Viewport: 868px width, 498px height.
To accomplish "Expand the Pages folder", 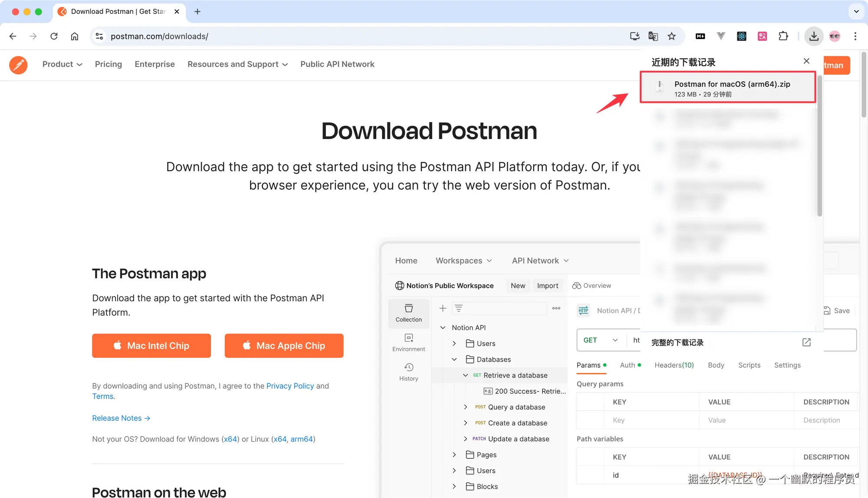I will point(454,455).
